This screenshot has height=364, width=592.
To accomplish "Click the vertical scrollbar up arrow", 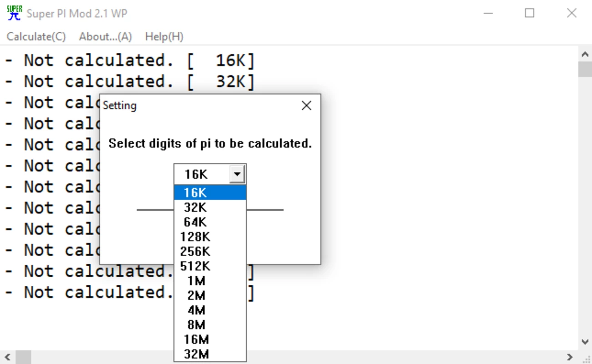I will [x=585, y=54].
